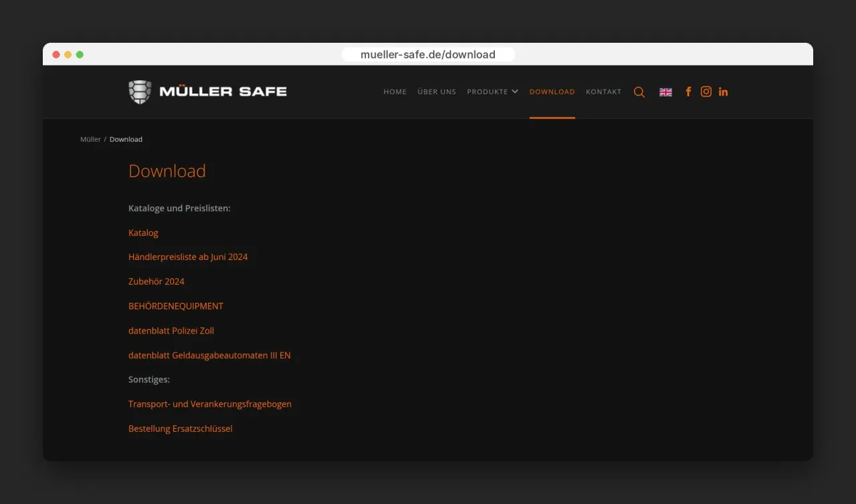
Task: Select the Download navigation tab
Action: coord(552,92)
